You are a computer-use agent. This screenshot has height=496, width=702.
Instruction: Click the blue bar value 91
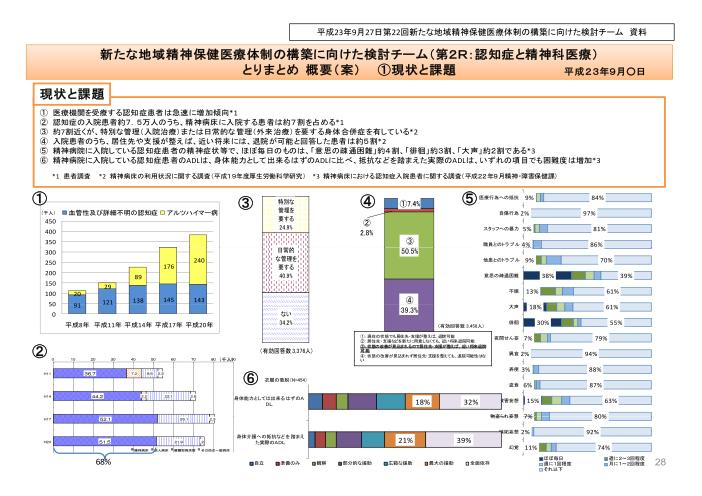(77, 305)
